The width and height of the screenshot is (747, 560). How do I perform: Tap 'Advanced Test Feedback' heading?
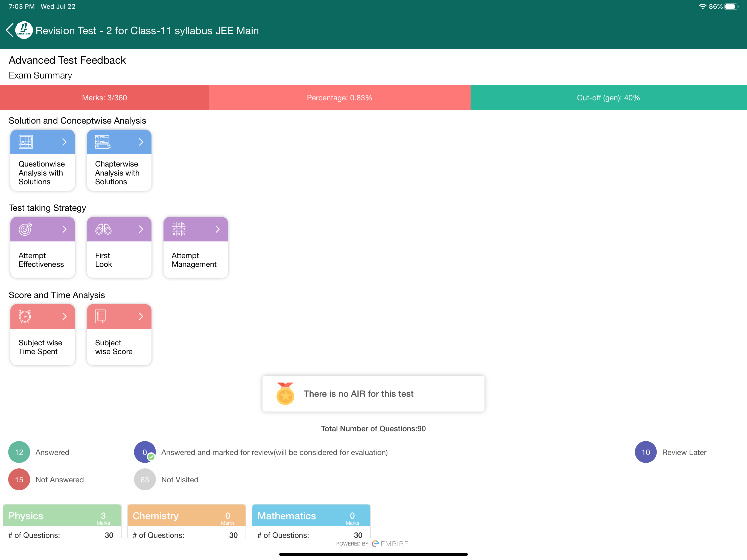[x=67, y=60]
